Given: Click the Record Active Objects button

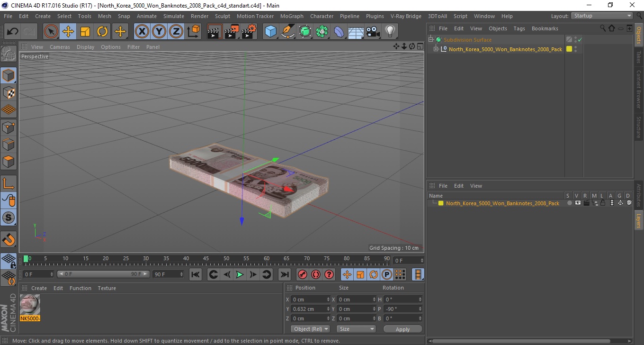Looking at the screenshot, I should pyautogui.click(x=302, y=274).
